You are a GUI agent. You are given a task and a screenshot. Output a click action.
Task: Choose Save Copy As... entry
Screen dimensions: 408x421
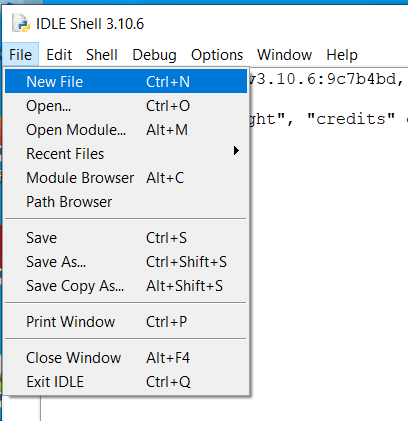click(126, 286)
